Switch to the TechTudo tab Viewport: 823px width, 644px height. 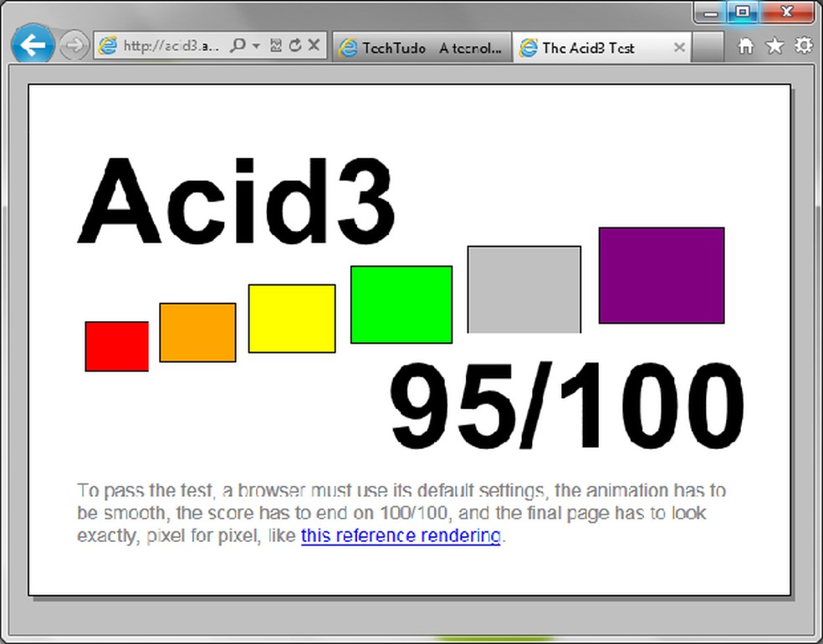(422, 48)
